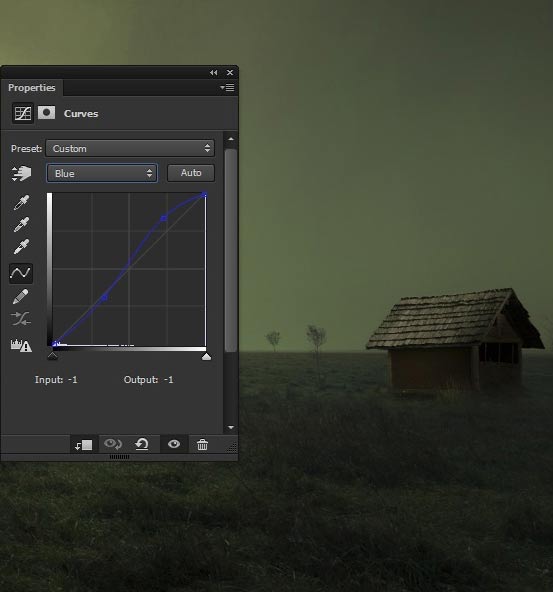
Task: Toggle clip adjustment to layer below
Action: point(84,445)
